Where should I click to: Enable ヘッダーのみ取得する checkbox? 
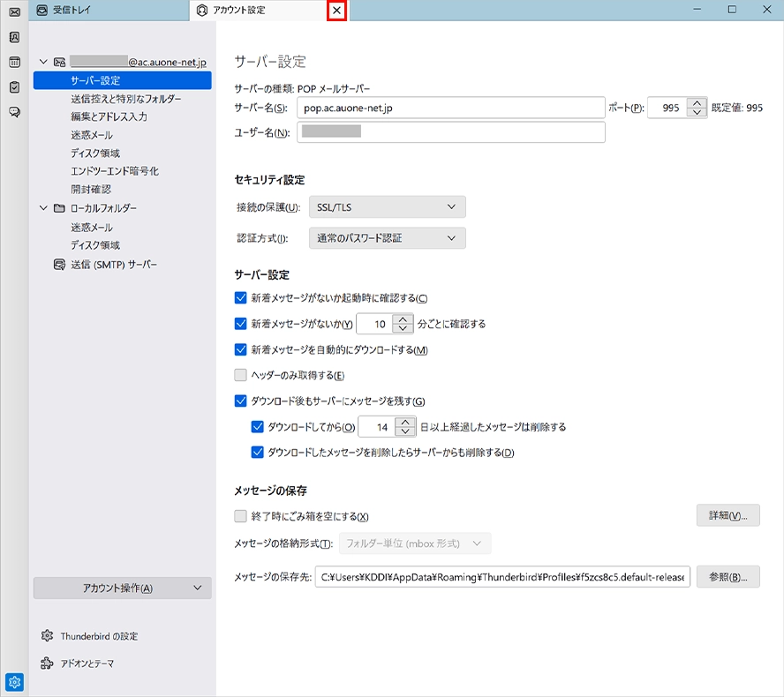(240, 375)
